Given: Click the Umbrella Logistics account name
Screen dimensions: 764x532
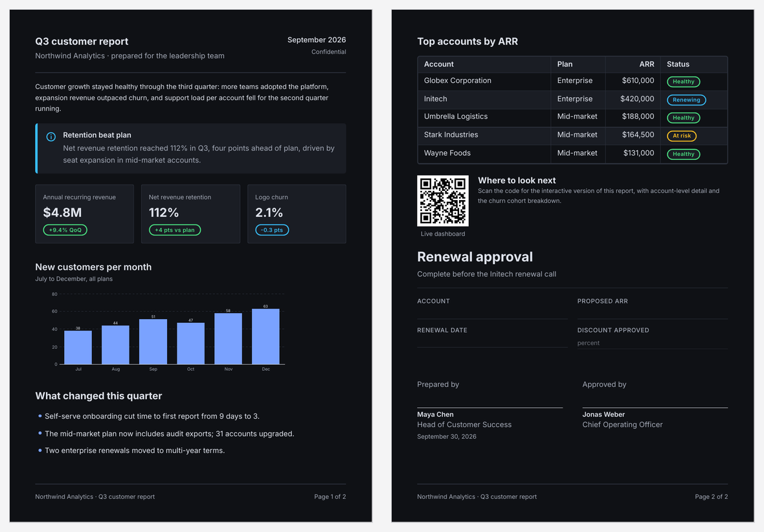Looking at the screenshot, I should tap(456, 116).
